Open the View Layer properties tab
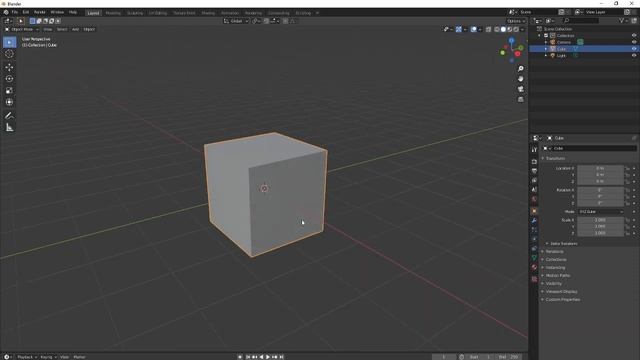This screenshot has height=360, width=640. point(534,180)
